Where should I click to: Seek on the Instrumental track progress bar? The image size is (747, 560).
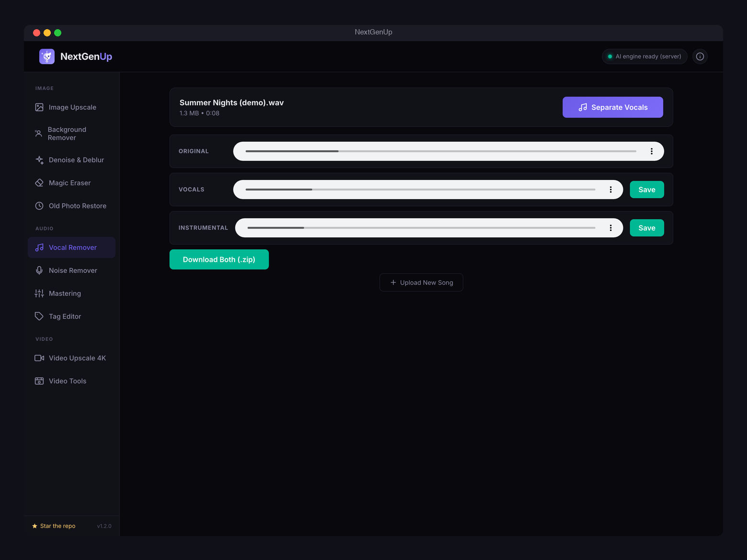coord(421,228)
